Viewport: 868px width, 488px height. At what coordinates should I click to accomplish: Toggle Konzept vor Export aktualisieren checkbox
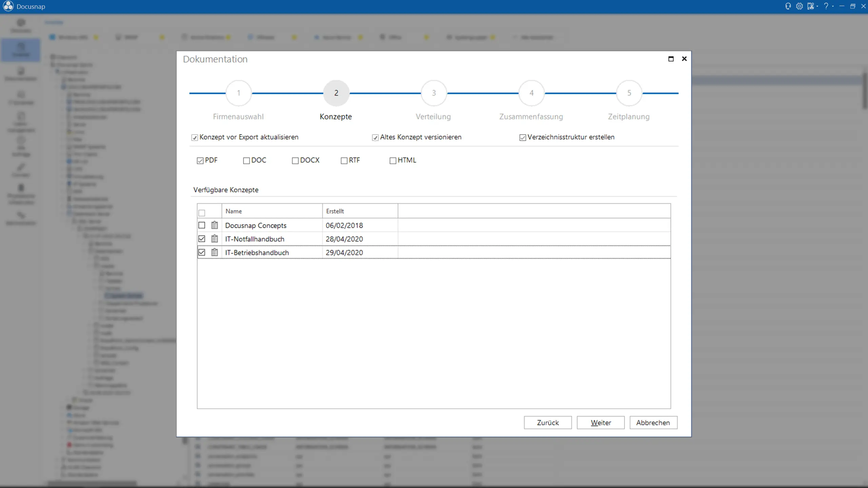195,138
